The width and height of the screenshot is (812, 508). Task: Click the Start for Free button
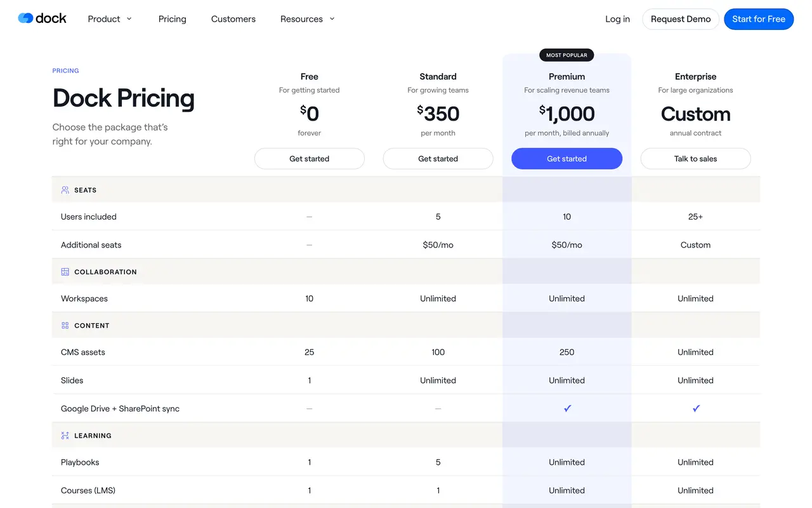[759, 19]
